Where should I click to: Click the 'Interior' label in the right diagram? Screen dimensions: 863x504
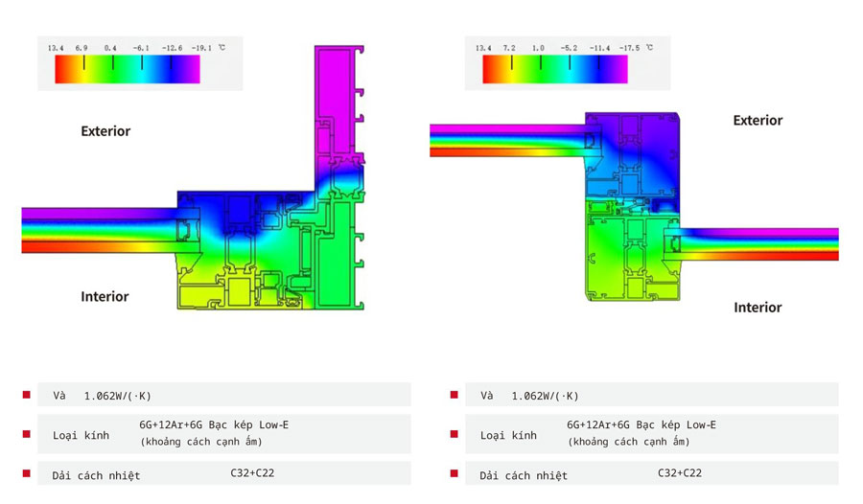tap(758, 308)
